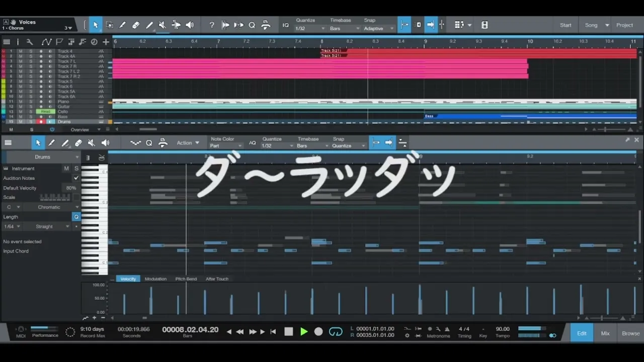
Task: Open the Browse panel button
Action: click(630, 333)
